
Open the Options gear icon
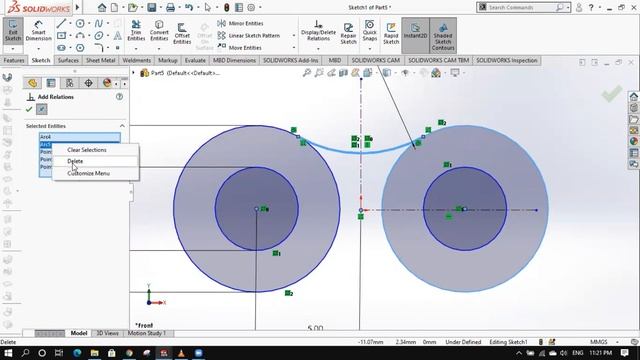[x=251, y=7]
